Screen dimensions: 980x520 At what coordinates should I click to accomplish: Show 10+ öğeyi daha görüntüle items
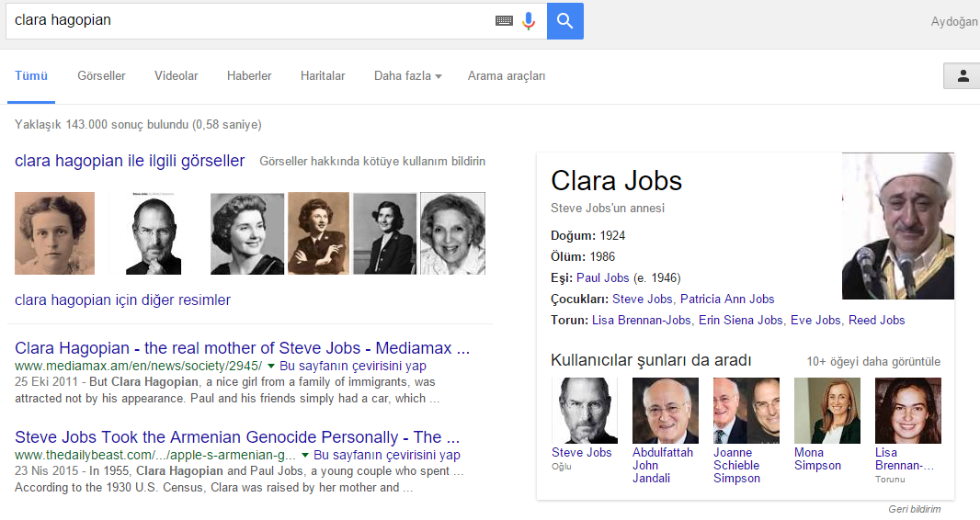point(873,361)
